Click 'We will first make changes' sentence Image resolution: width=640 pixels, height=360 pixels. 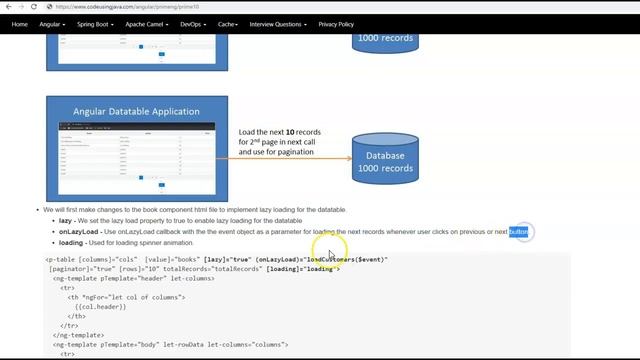coord(194,210)
